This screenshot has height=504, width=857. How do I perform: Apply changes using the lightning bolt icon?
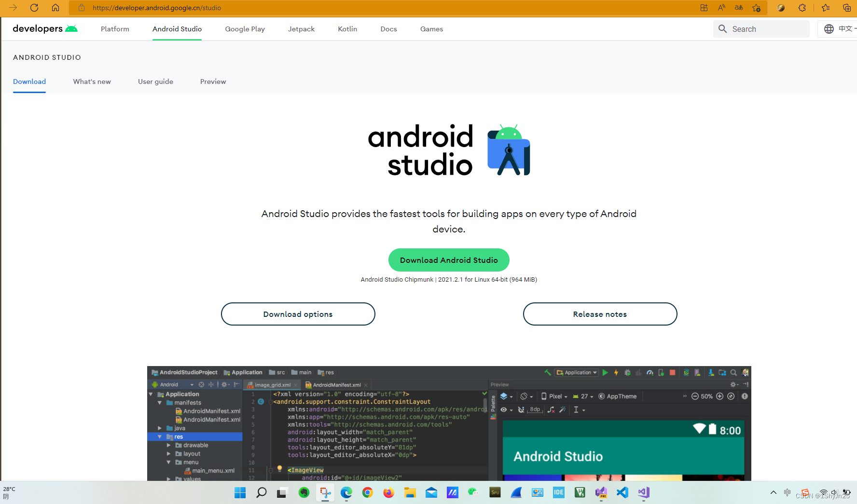pyautogui.click(x=616, y=373)
